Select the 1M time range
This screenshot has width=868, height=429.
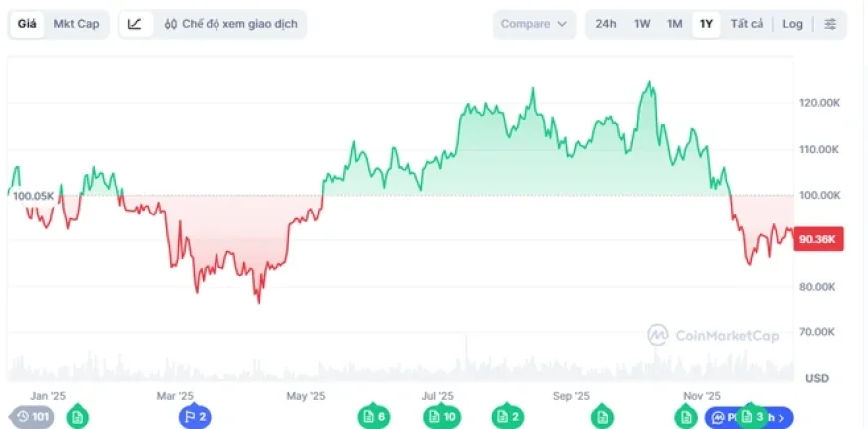(x=674, y=24)
